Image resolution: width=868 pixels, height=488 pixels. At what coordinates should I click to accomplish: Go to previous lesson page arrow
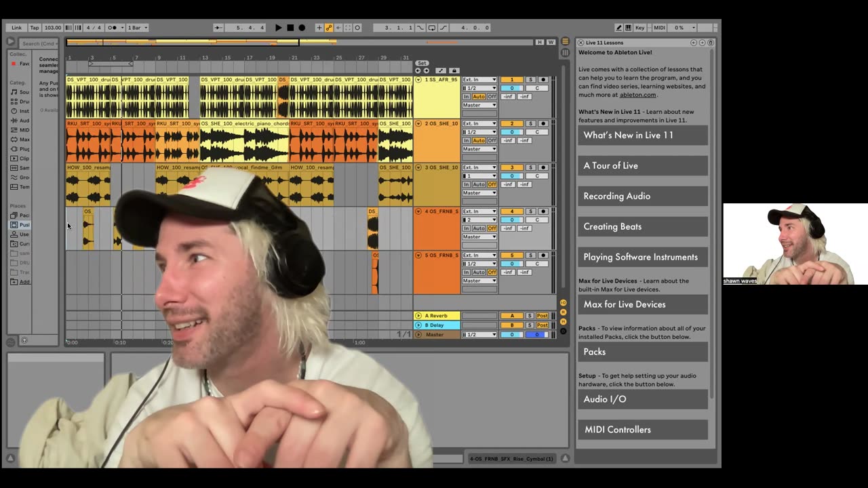(694, 43)
